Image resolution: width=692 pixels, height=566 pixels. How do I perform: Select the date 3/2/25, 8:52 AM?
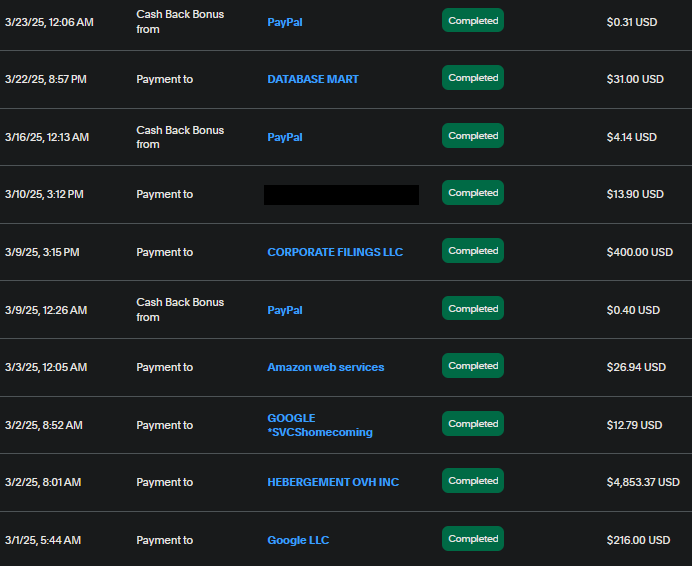(44, 425)
